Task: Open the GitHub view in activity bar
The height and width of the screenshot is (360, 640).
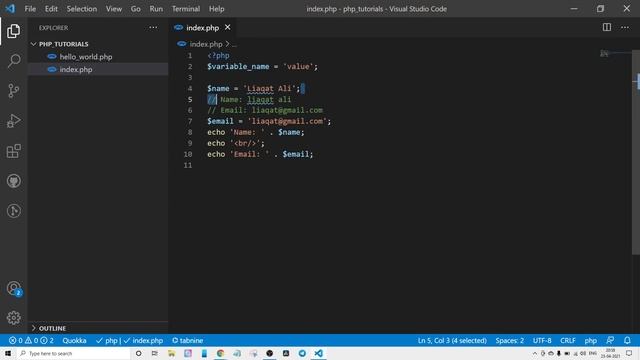Action: (x=13, y=181)
